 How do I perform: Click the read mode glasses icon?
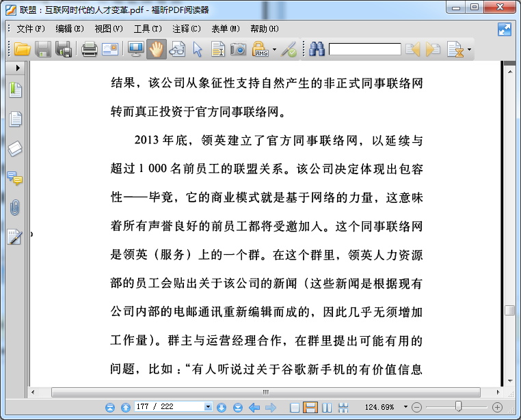(177, 49)
